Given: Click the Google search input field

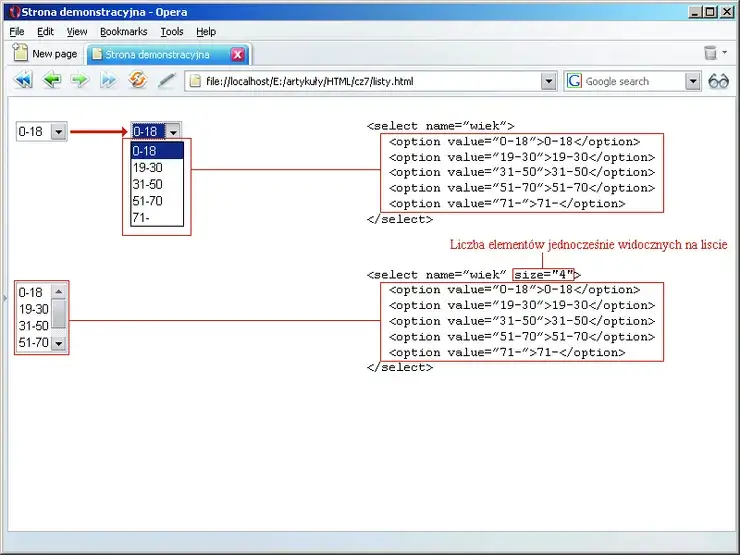Looking at the screenshot, I should click(x=634, y=82).
